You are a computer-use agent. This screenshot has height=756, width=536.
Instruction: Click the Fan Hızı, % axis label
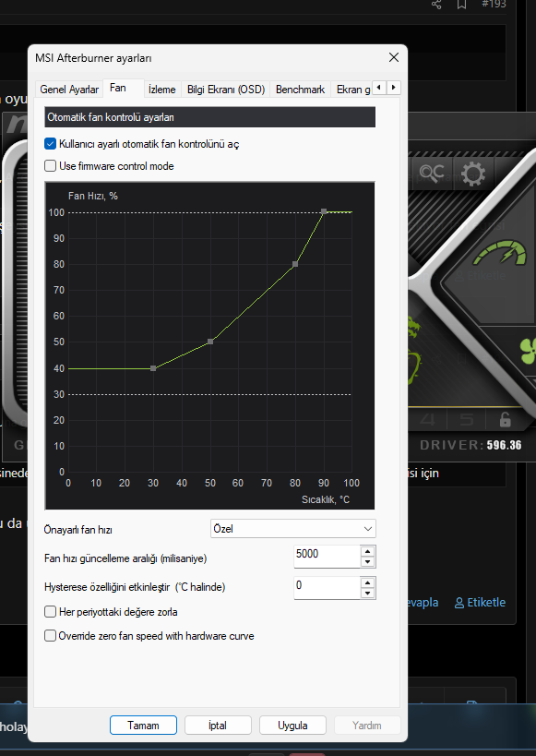[x=93, y=196]
